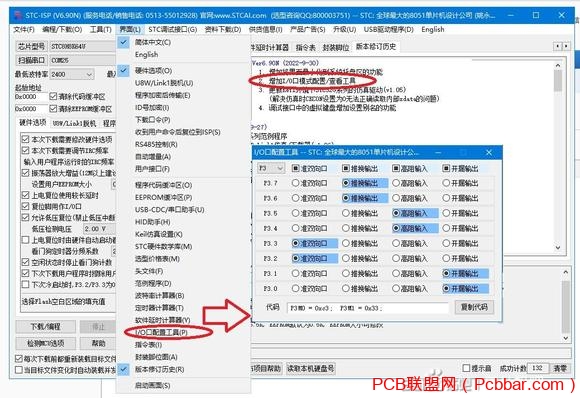The height and width of the screenshot is (398, 580).
Task: Click the revision history scrollbar down arrow
Action: 558,247
